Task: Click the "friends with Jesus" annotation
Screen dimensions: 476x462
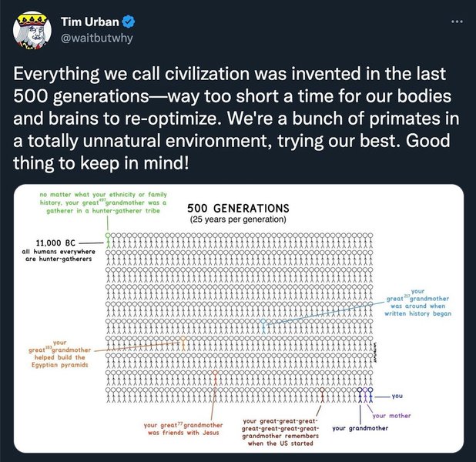Action: click(x=183, y=428)
